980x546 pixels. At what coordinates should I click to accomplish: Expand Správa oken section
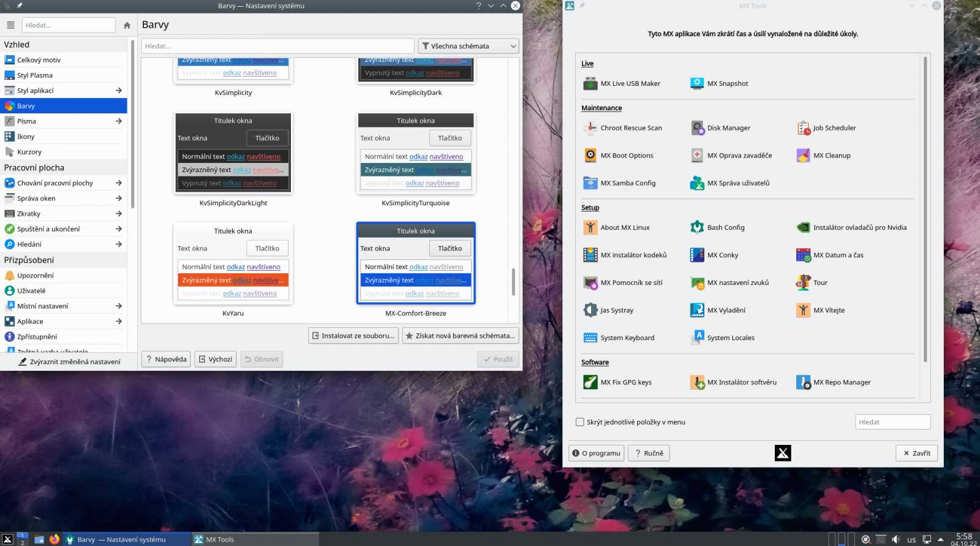click(118, 198)
